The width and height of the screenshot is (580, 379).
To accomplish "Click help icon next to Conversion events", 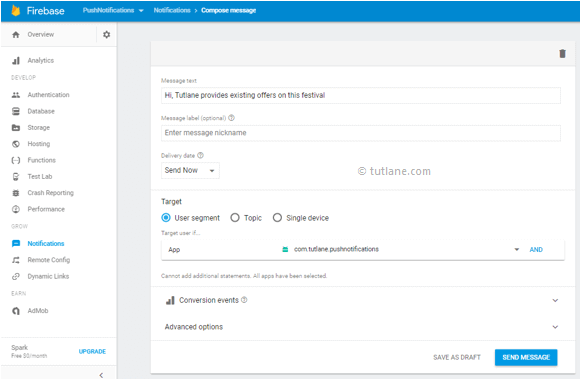I will (x=244, y=300).
